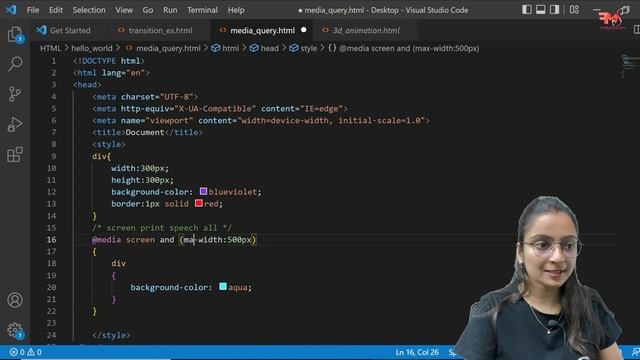Open the Manage gear icon

tap(15, 330)
